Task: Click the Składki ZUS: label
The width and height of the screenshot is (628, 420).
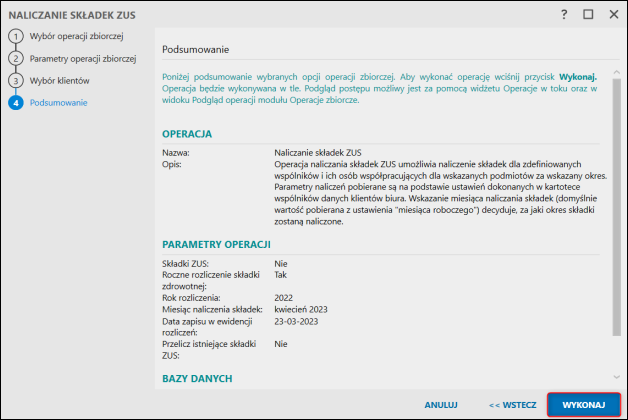Action: tap(185, 264)
